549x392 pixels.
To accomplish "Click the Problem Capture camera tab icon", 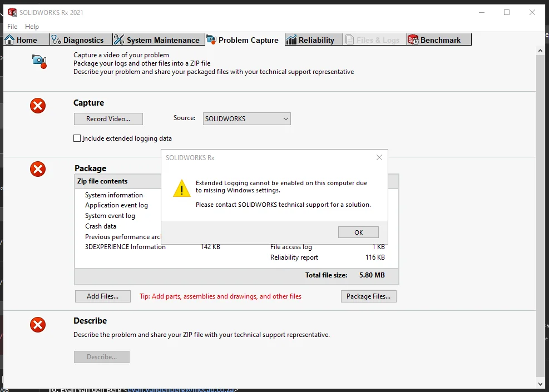I will point(211,39).
